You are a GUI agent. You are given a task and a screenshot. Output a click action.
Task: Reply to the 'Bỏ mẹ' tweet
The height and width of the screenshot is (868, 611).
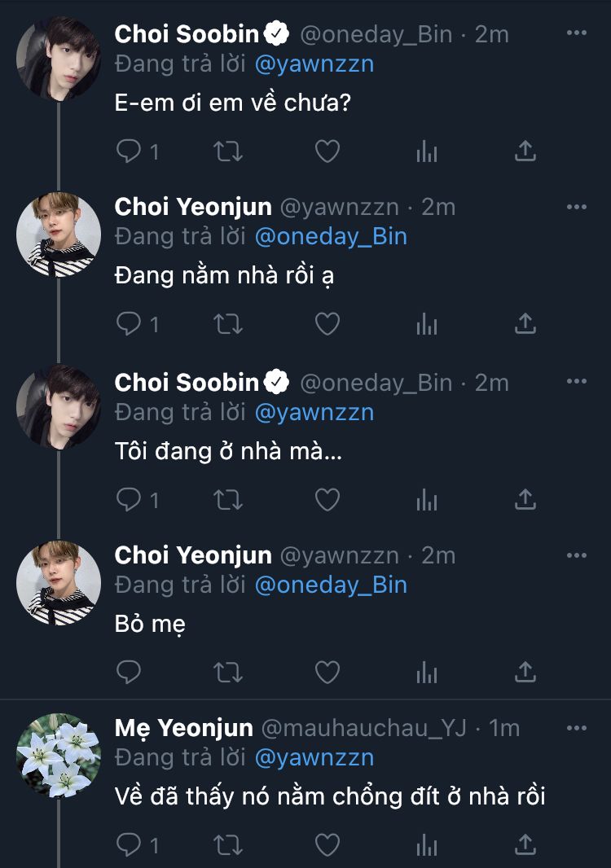pos(130,672)
